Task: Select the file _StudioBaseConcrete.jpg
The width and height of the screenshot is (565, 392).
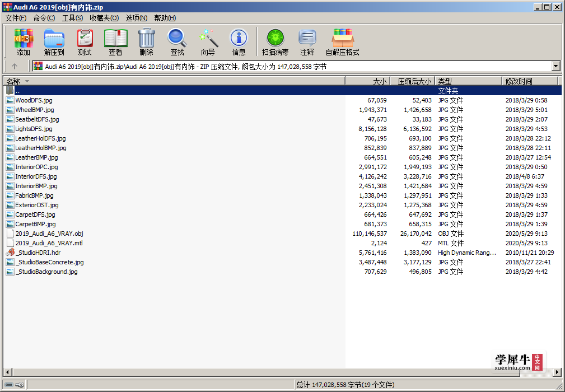Action: point(50,262)
